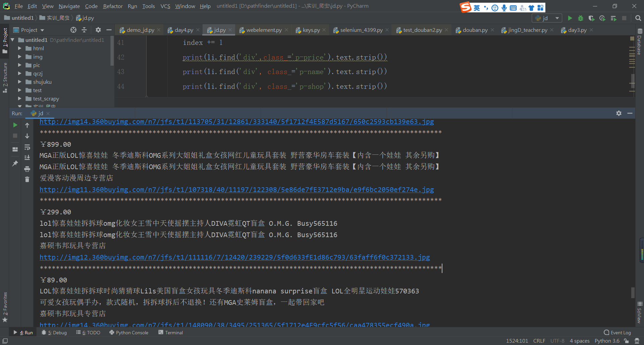Open the Refactor menu
This screenshot has height=345, width=644.
point(113,6)
